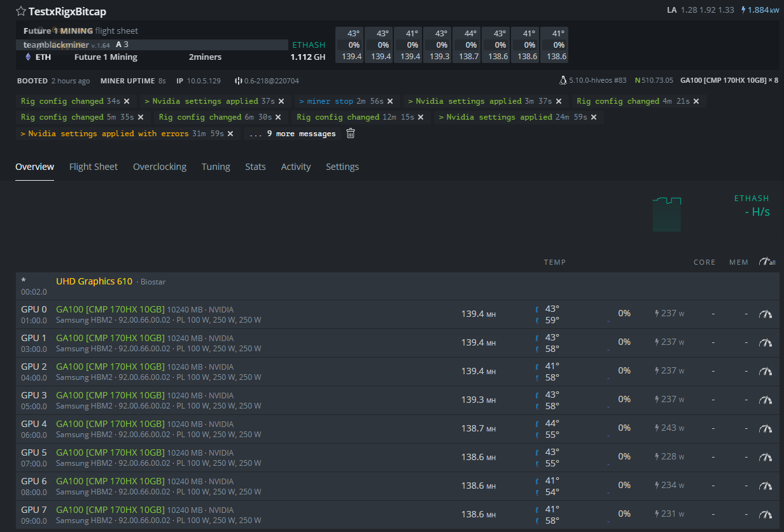Open the UHD Graphics 610 device link
The height and width of the screenshot is (532, 784).
(94, 281)
